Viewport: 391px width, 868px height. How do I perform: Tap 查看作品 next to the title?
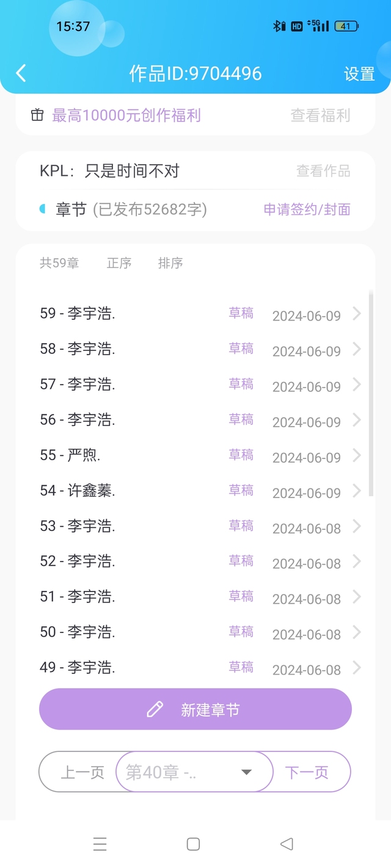323,171
